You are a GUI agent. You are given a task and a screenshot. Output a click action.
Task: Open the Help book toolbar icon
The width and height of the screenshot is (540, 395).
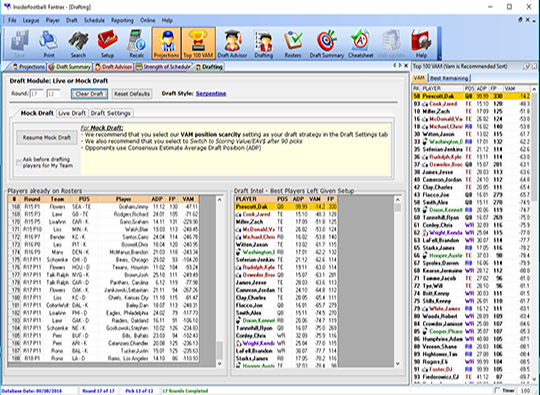point(421,43)
